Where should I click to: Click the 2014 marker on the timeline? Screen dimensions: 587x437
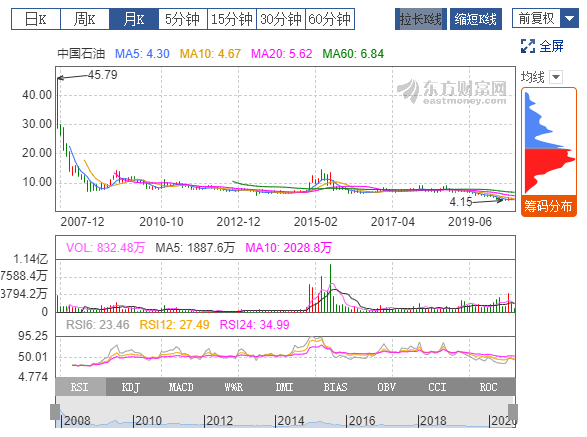291,421
